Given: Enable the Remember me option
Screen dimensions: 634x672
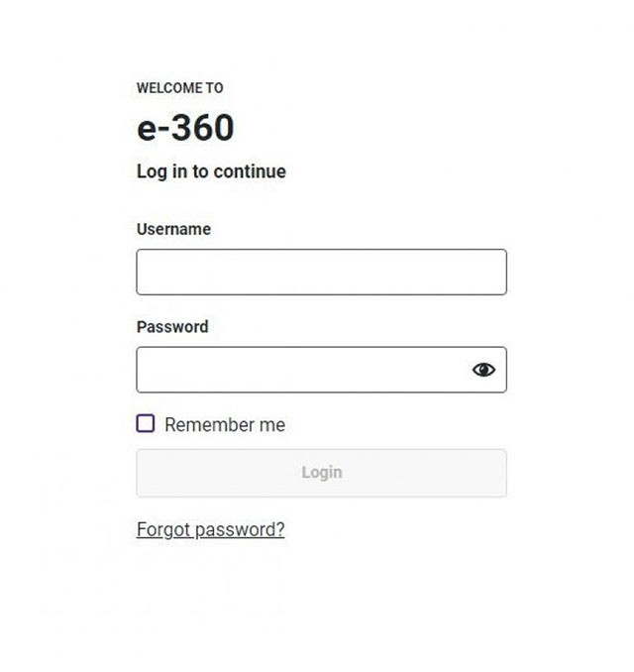Looking at the screenshot, I should [146, 424].
